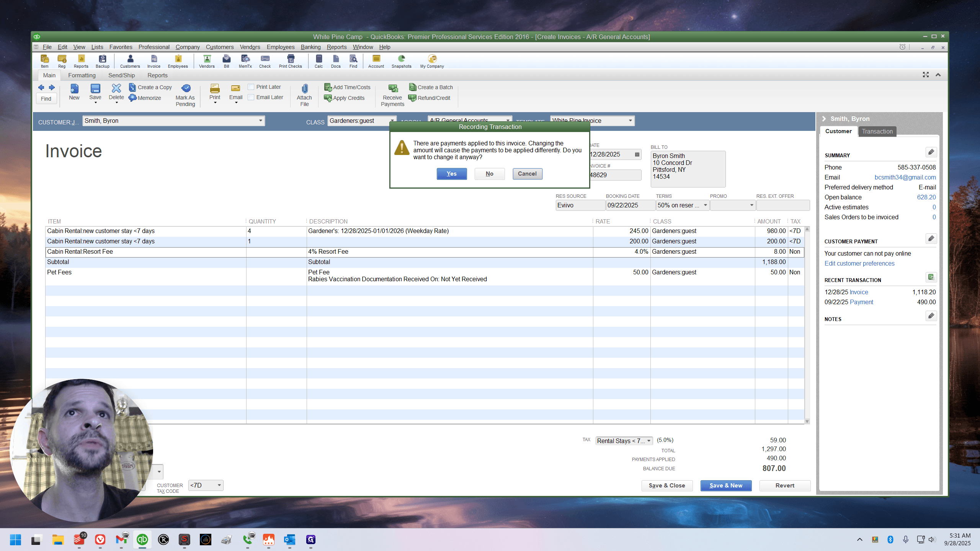Toggle the Email Later checkbox
The width and height of the screenshot is (980, 551).
[251, 97]
